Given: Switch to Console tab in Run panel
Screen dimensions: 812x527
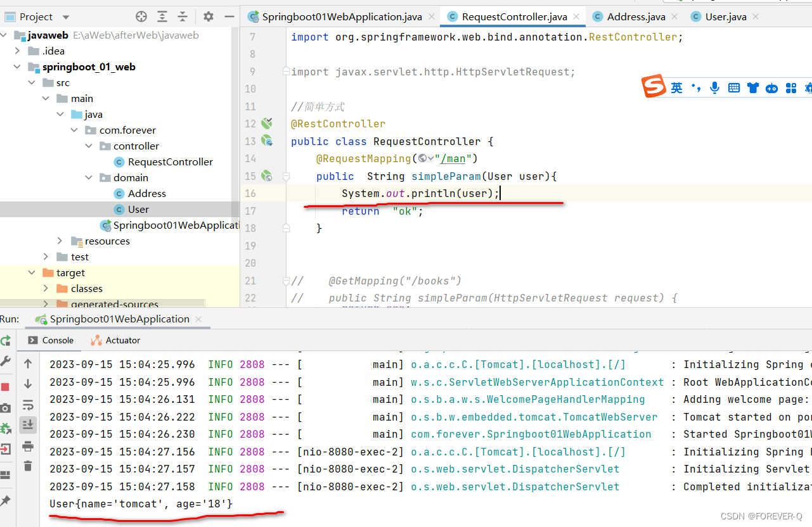Looking at the screenshot, I should (51, 340).
